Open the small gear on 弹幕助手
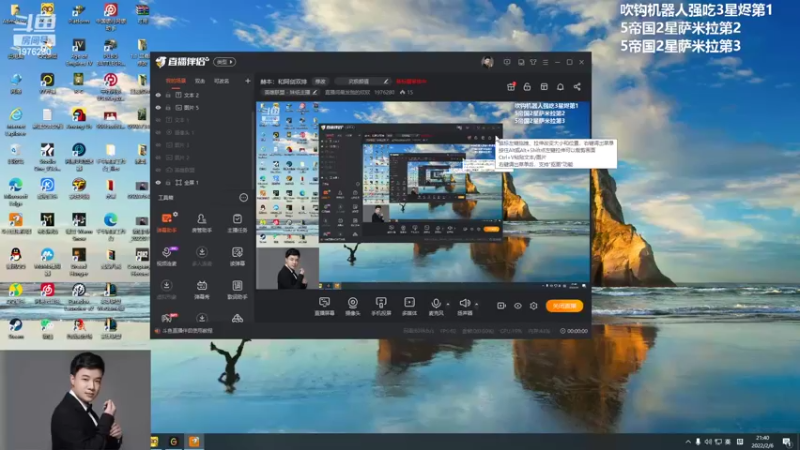 (175, 215)
